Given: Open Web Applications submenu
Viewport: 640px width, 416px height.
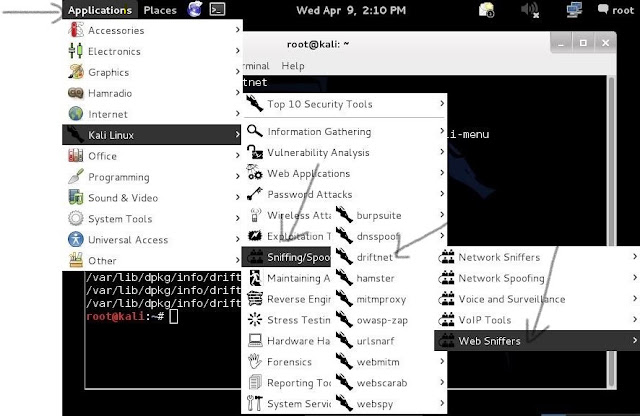Looking at the screenshot, I should point(344,173).
